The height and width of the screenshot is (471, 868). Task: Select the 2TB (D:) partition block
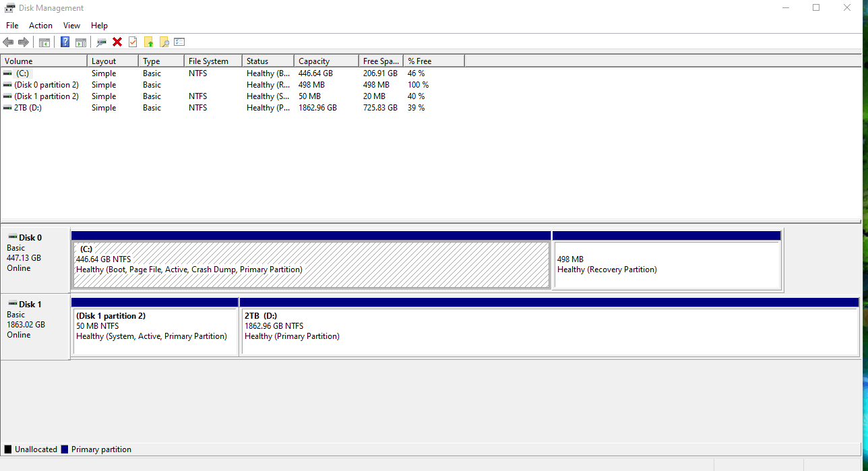(x=549, y=331)
